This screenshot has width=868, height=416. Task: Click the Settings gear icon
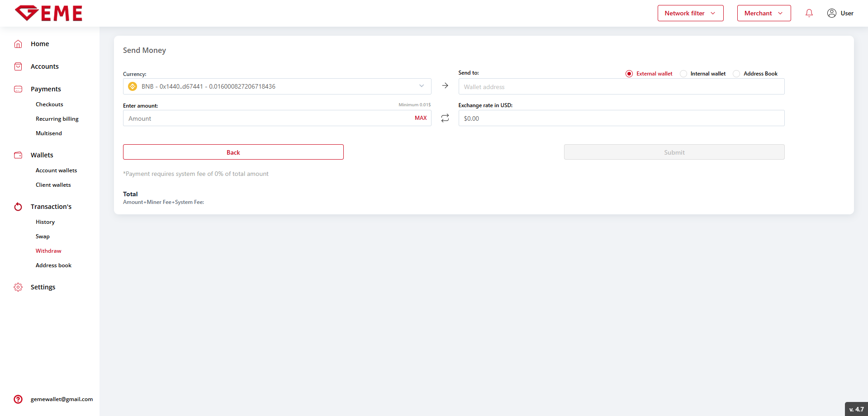click(18, 287)
